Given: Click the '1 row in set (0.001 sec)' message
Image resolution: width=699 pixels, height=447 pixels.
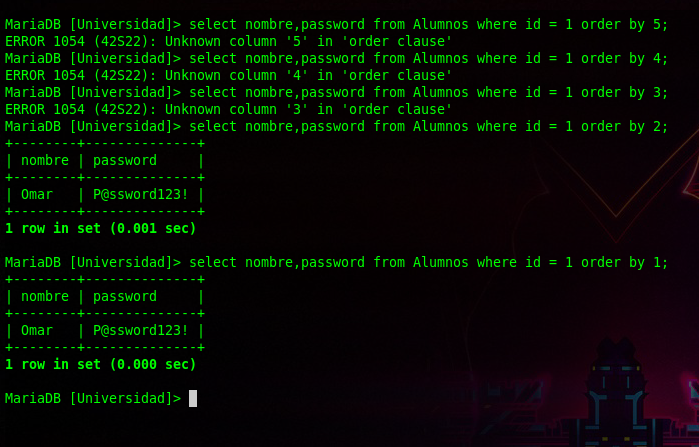Looking at the screenshot, I should tap(100, 228).
